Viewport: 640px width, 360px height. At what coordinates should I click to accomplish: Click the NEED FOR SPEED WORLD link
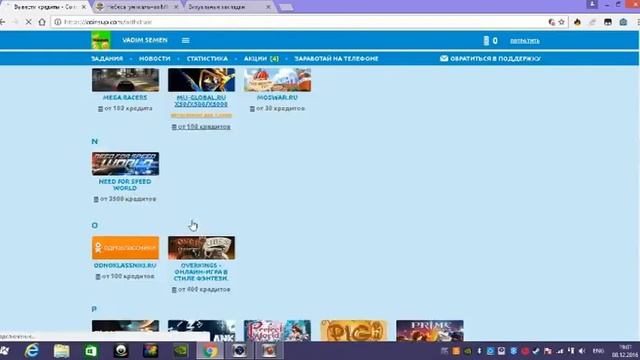pos(125,185)
